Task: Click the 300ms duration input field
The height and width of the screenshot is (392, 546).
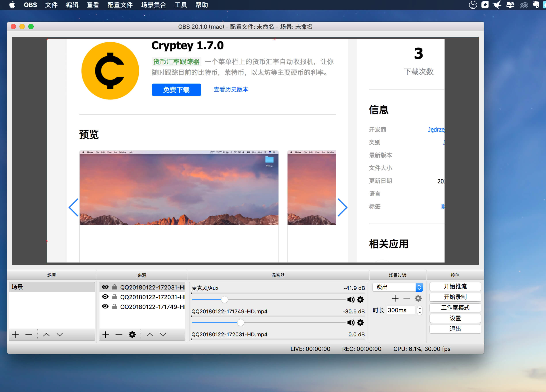Action: click(x=401, y=310)
